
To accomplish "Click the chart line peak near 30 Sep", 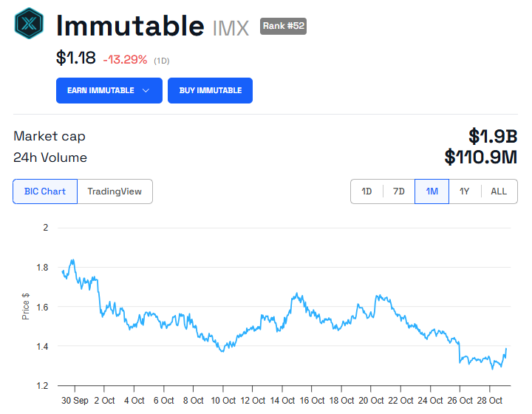I will tap(72, 260).
